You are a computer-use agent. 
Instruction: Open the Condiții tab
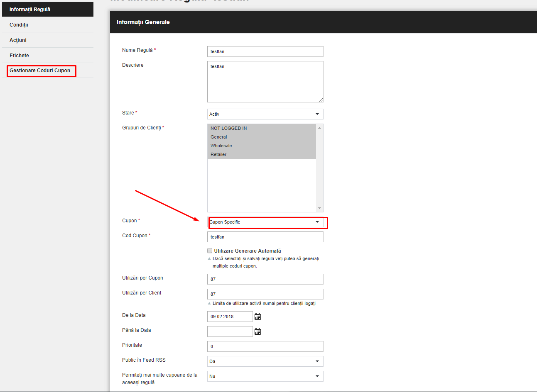pyautogui.click(x=48, y=25)
